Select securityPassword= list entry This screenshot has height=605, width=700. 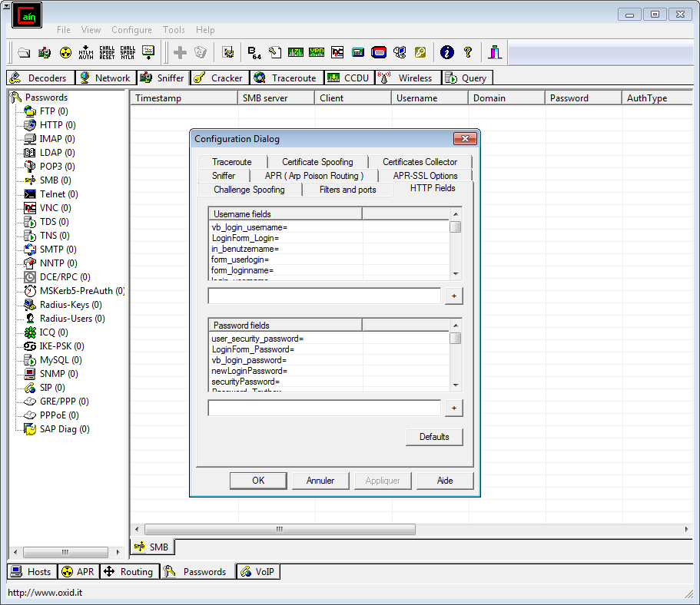point(245,382)
